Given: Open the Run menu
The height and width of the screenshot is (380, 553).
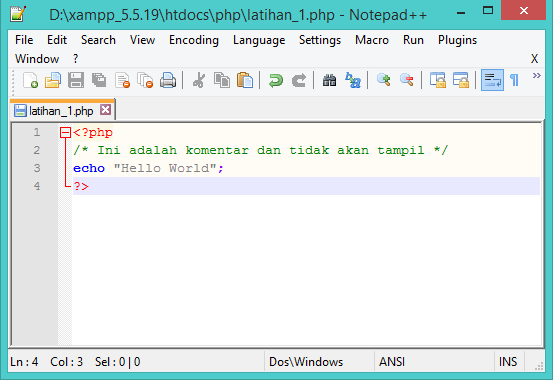Looking at the screenshot, I should pos(413,40).
